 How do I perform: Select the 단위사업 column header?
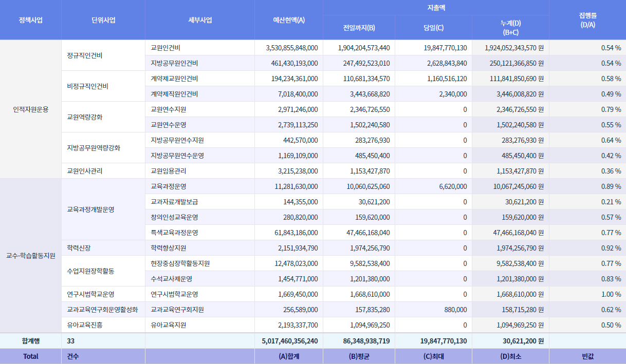pyautogui.click(x=103, y=20)
